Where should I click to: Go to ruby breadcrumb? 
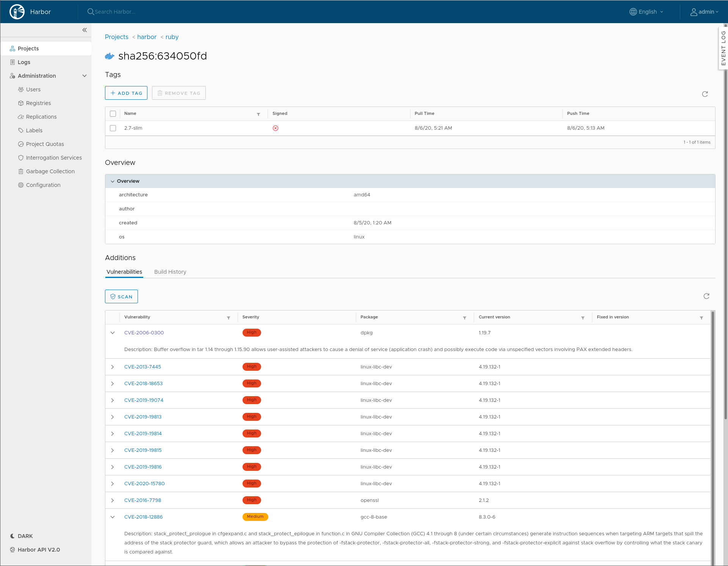172,37
